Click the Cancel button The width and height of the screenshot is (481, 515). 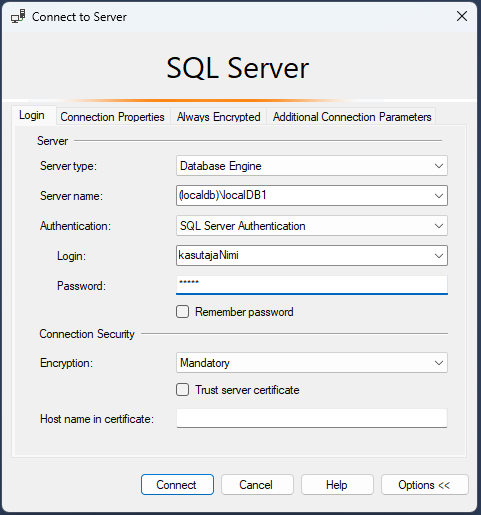pyautogui.click(x=257, y=485)
